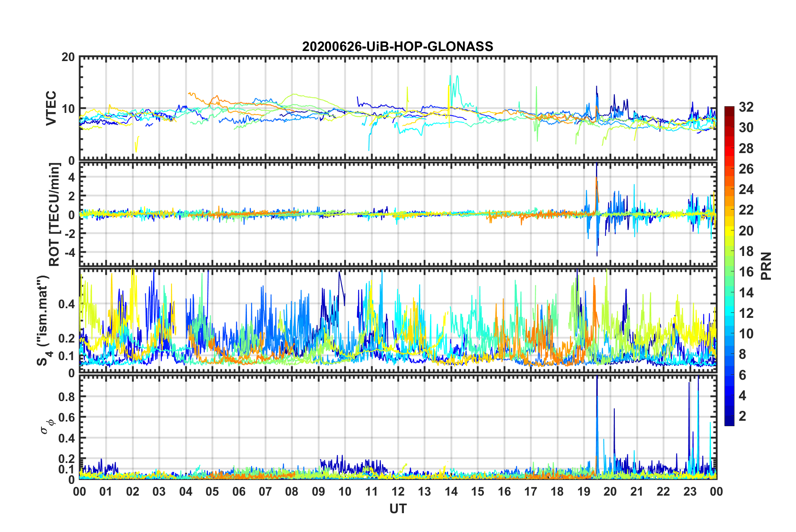
Task: Click colorbar tick value 20
Action: click(746, 230)
